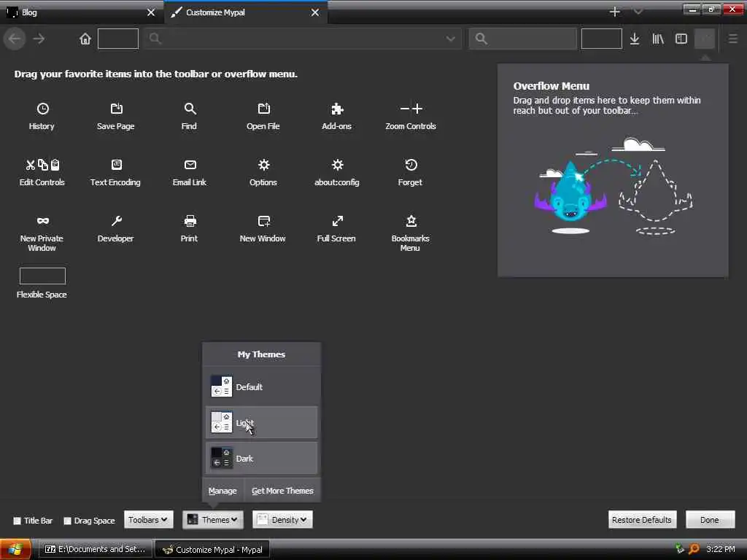Apply the Default theme

coord(261,386)
